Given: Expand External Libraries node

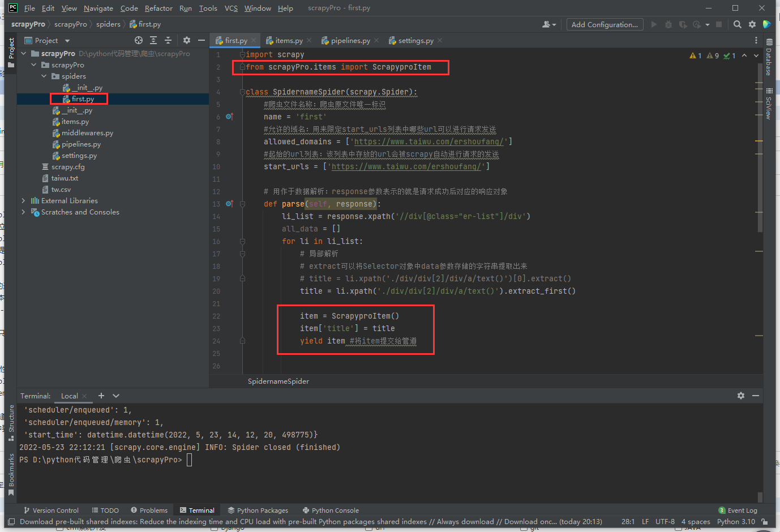Looking at the screenshot, I should point(23,201).
